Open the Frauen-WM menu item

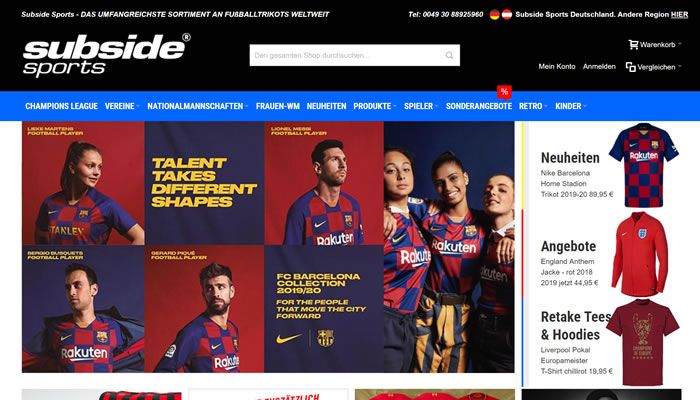tap(278, 106)
